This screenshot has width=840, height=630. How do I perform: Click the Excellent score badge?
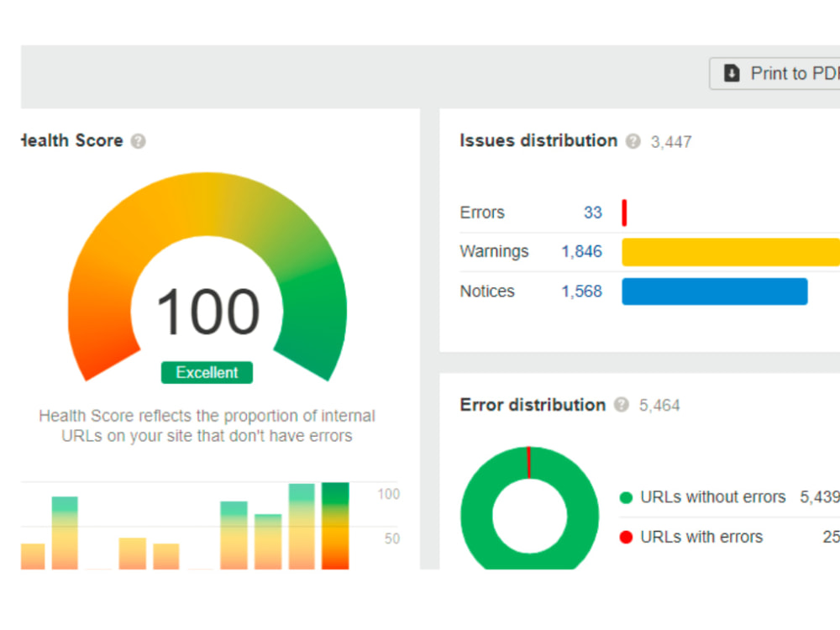[x=207, y=372]
